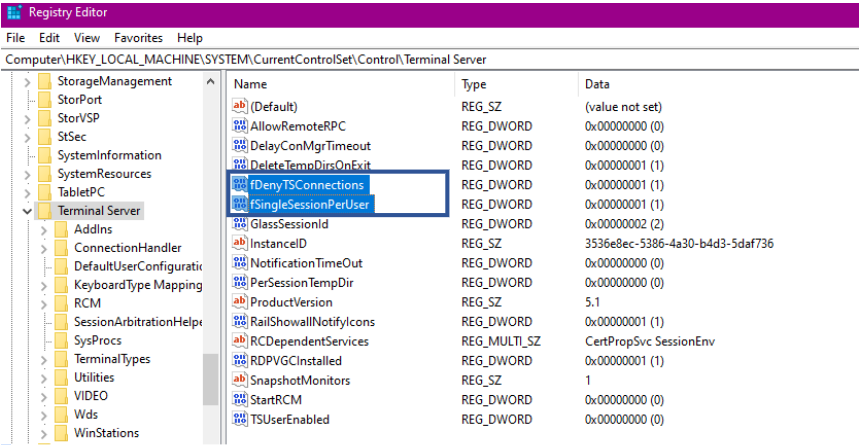Open the Favorites menu
Viewport: 860px width, 445px height.
click(139, 38)
